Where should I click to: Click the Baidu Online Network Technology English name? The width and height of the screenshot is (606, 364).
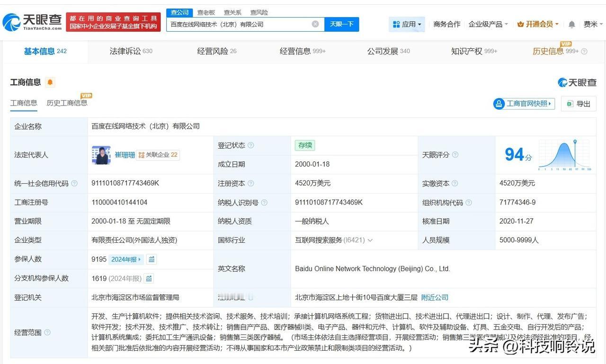pos(373,269)
